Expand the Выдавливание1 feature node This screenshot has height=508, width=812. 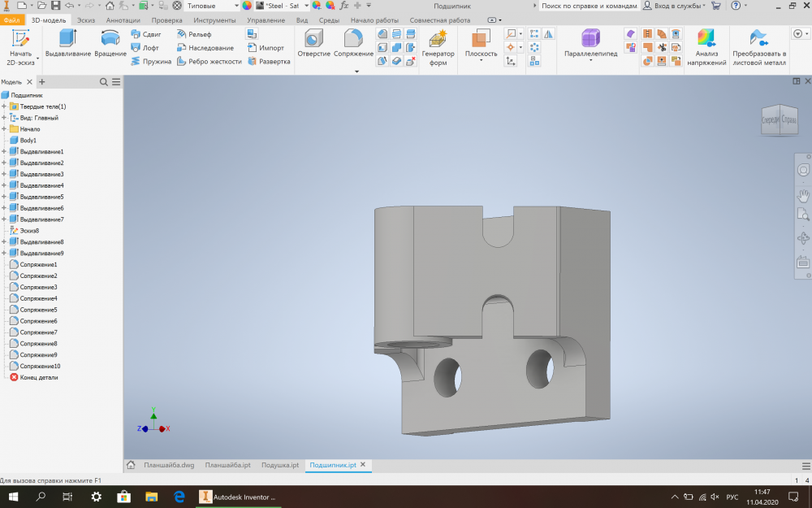pos(5,152)
